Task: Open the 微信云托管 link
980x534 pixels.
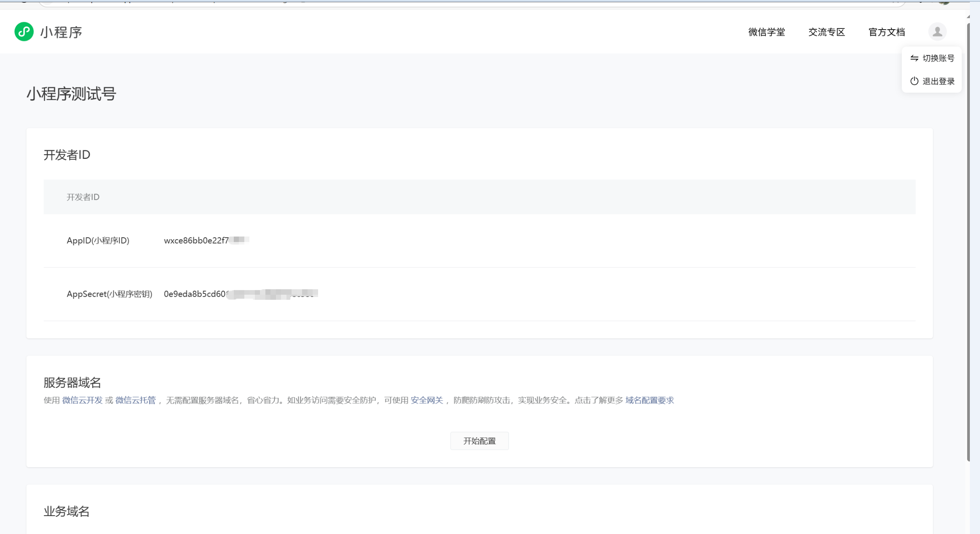Action: click(x=135, y=400)
